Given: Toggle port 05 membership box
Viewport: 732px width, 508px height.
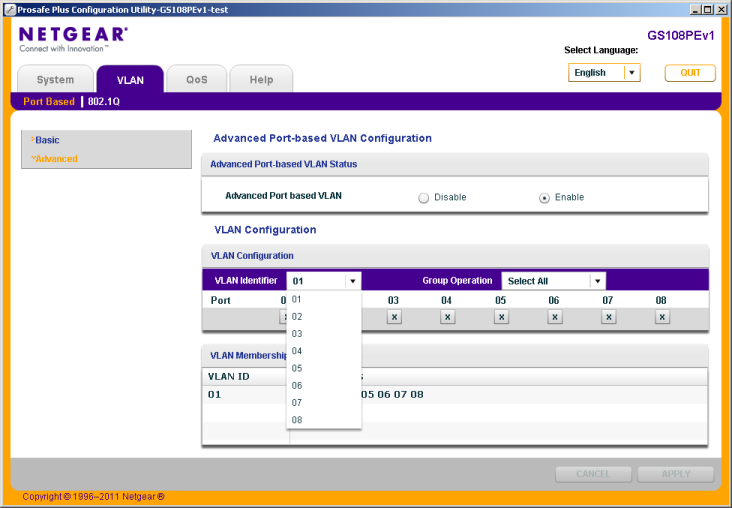Looking at the screenshot, I should [x=501, y=317].
